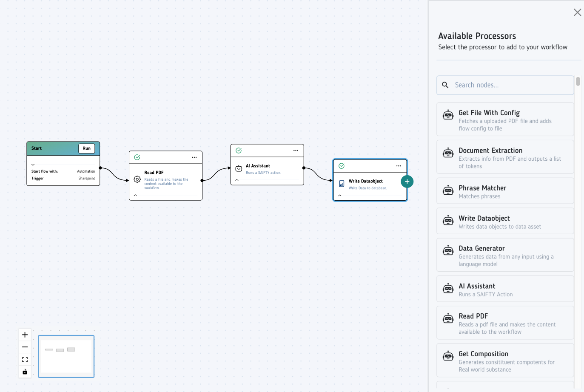Click the 'Available Processors' heading
This screenshot has width=584, height=392.
point(477,36)
